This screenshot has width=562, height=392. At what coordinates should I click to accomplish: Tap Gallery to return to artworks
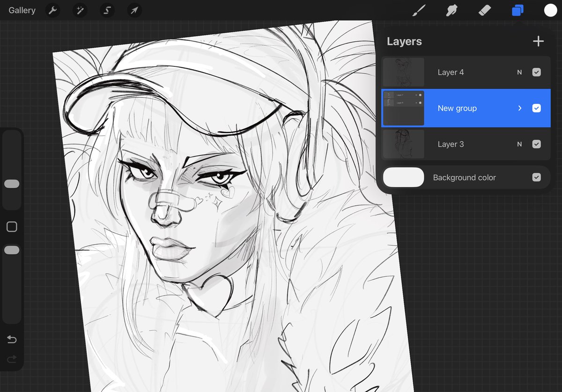tap(22, 10)
